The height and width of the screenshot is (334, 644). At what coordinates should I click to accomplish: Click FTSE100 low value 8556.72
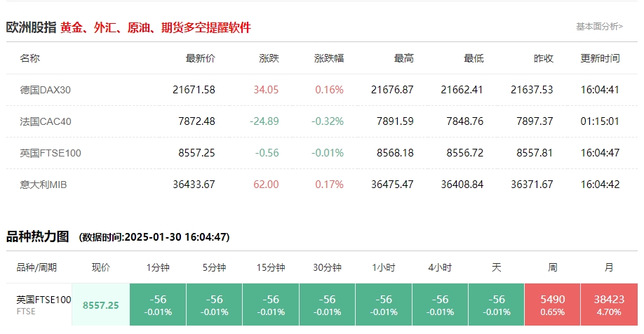465,153
